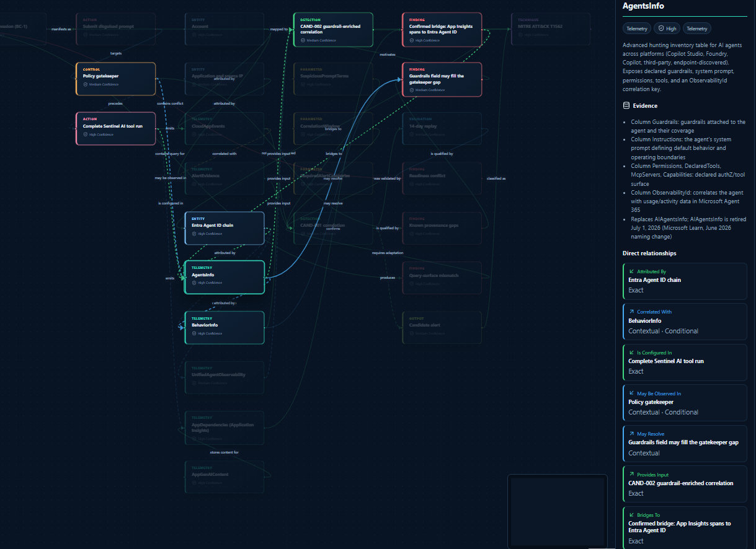Screen dimensions: 756x549
Task: Select the dimmed AlertEvidence telemetry node
Action: [x=225, y=178]
